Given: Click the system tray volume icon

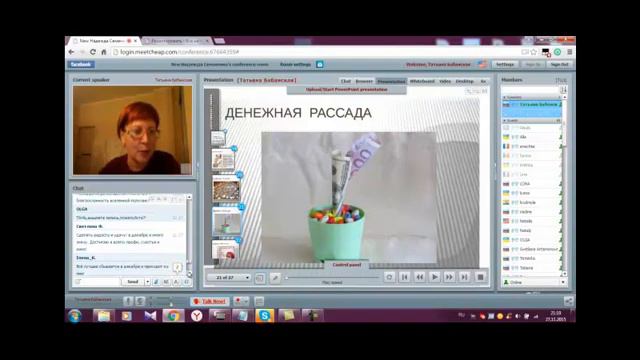Looking at the screenshot, I should point(518,316).
